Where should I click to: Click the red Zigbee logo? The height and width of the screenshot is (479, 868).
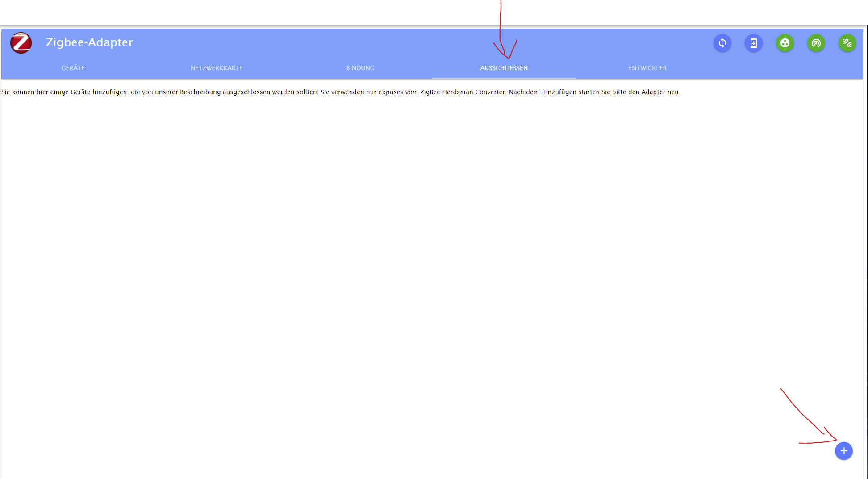pos(21,43)
